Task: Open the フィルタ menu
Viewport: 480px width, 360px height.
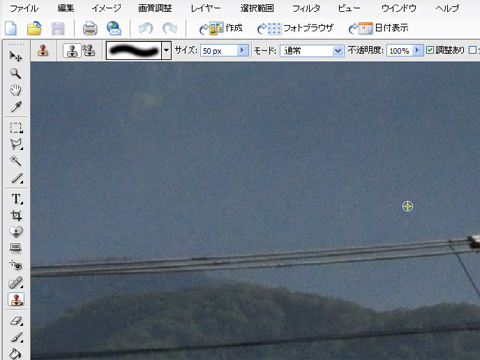Action: click(x=306, y=8)
